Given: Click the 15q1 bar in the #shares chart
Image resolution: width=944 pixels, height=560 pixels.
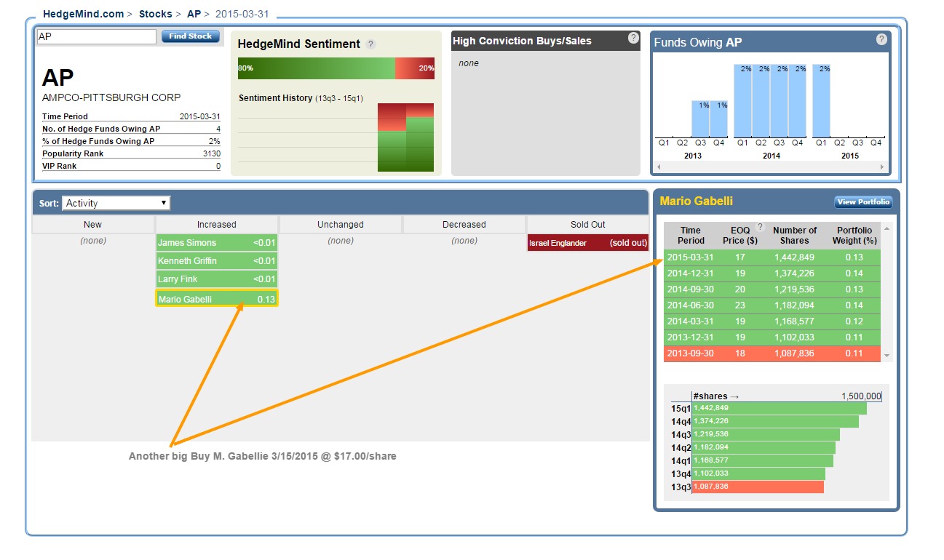Looking at the screenshot, I should (779, 408).
